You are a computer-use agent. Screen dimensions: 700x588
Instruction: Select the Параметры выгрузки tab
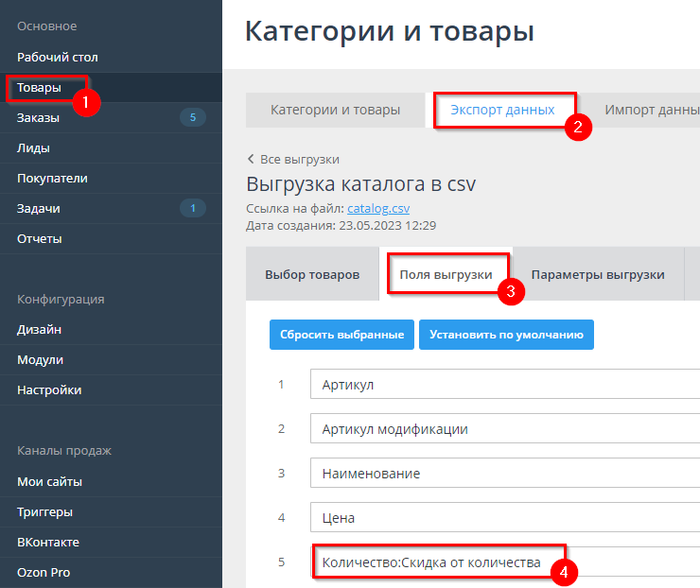point(597,275)
